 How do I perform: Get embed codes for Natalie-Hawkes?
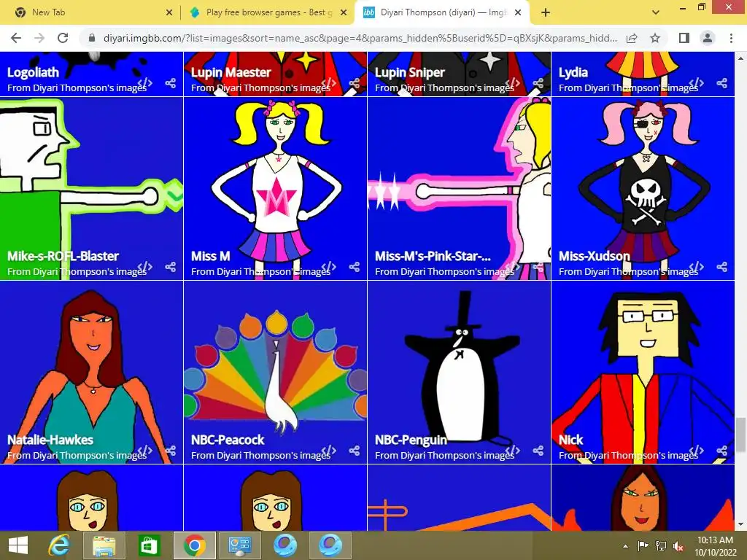145,451
